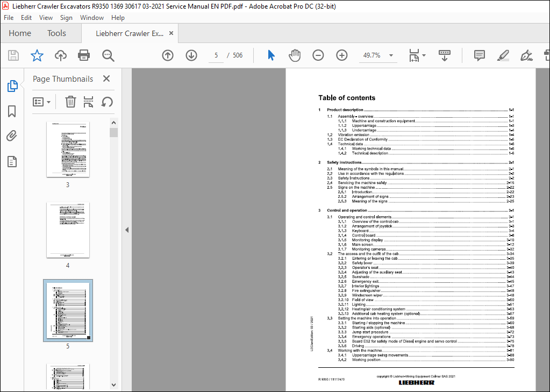Activate the hand pan tool

(x=295, y=55)
